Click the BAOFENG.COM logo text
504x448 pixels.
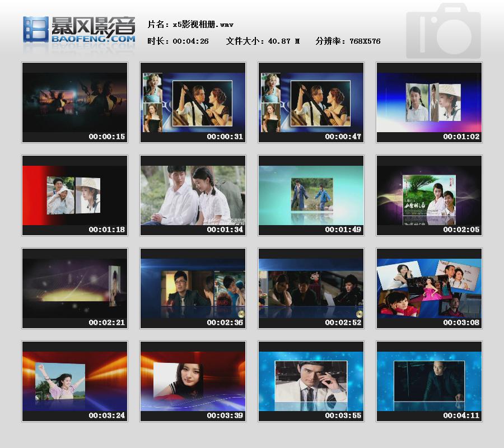(94, 40)
